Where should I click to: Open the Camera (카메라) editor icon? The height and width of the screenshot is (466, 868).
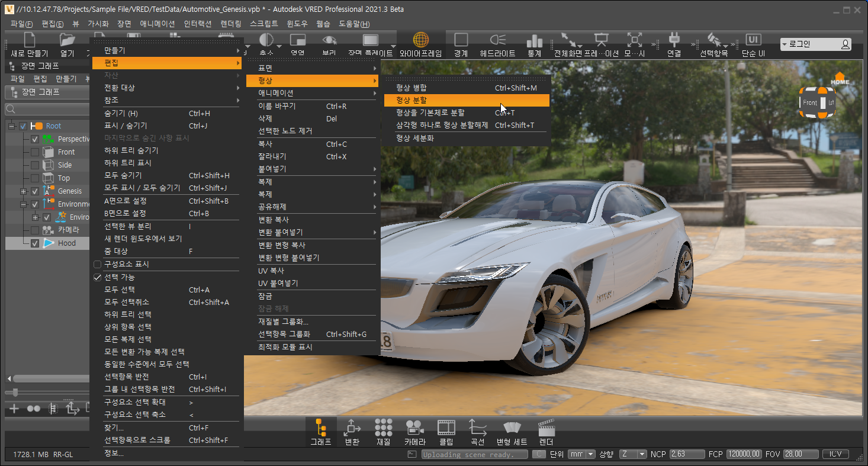[x=414, y=428]
